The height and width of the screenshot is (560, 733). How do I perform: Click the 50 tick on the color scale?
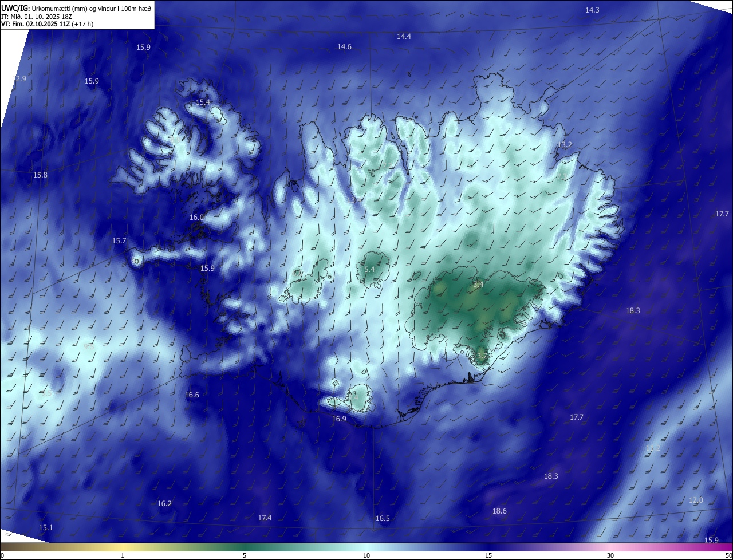pos(728,555)
